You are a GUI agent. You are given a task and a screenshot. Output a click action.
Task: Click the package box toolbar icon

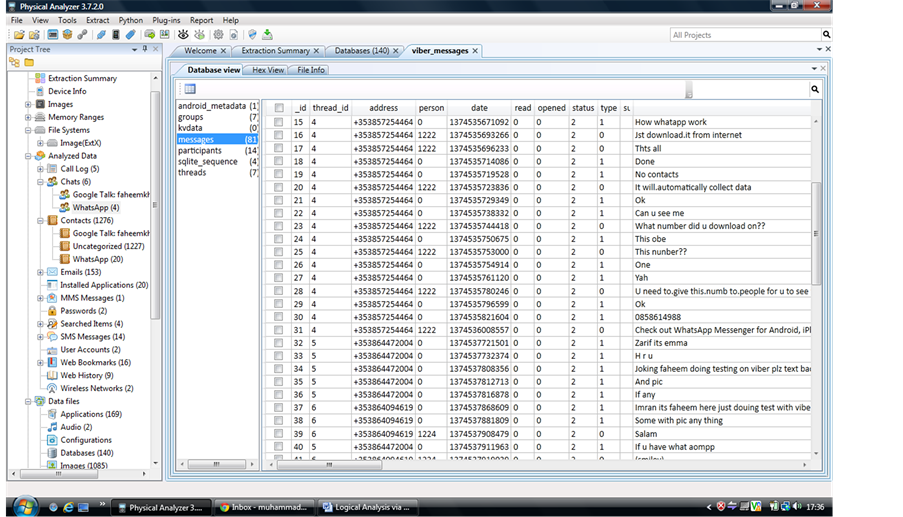point(67,35)
